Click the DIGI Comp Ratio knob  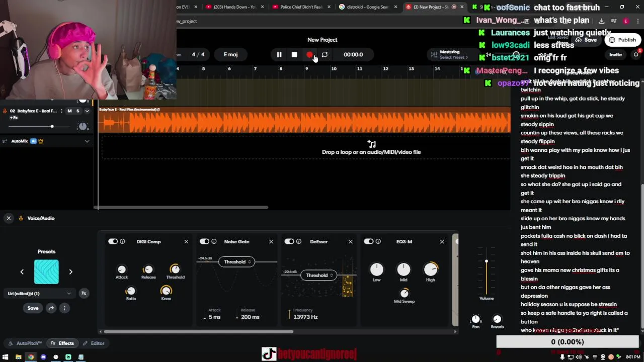coord(131,291)
